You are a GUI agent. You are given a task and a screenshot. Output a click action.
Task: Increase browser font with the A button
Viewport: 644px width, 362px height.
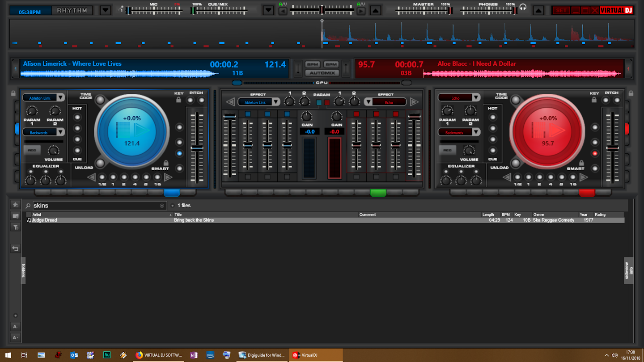click(x=15, y=327)
